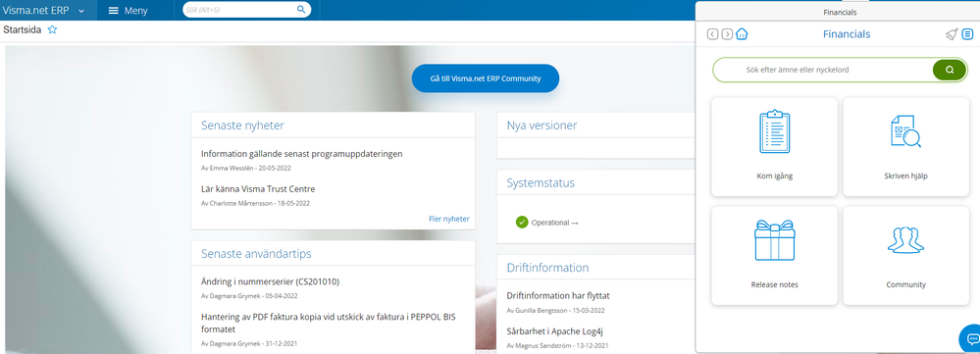Open the Kom igång clipboard tile

[x=774, y=147]
